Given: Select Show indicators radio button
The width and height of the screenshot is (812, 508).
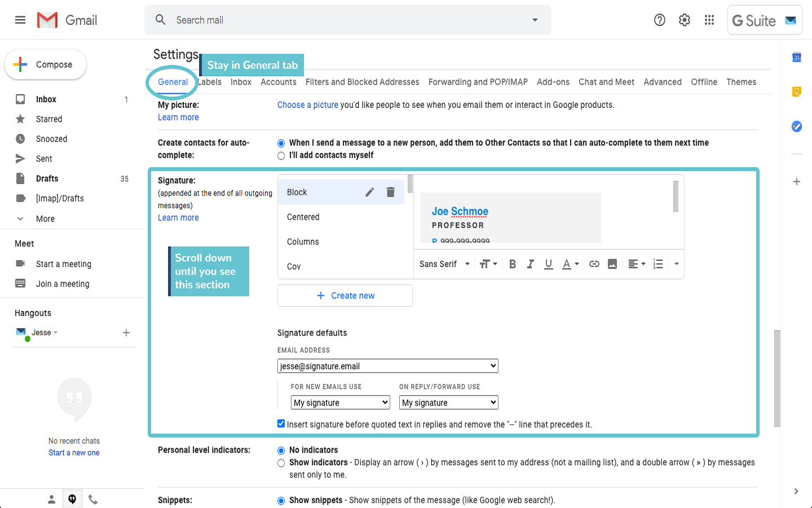Looking at the screenshot, I should (x=281, y=463).
